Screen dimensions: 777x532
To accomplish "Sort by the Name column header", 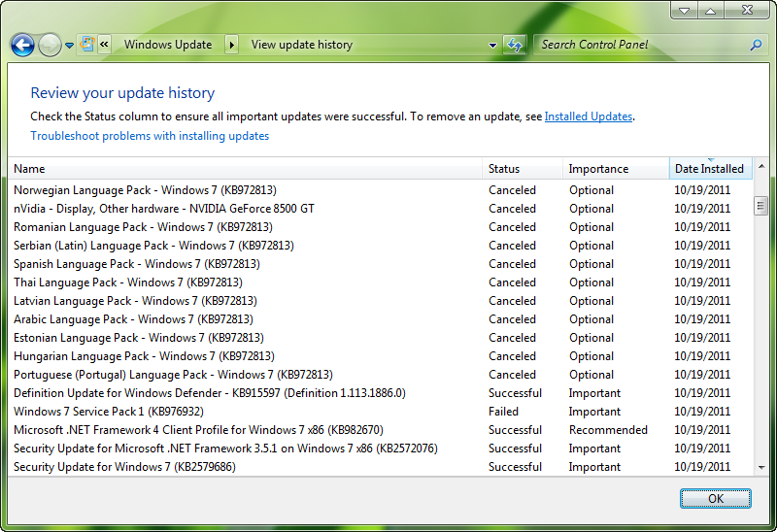I will 245,169.
